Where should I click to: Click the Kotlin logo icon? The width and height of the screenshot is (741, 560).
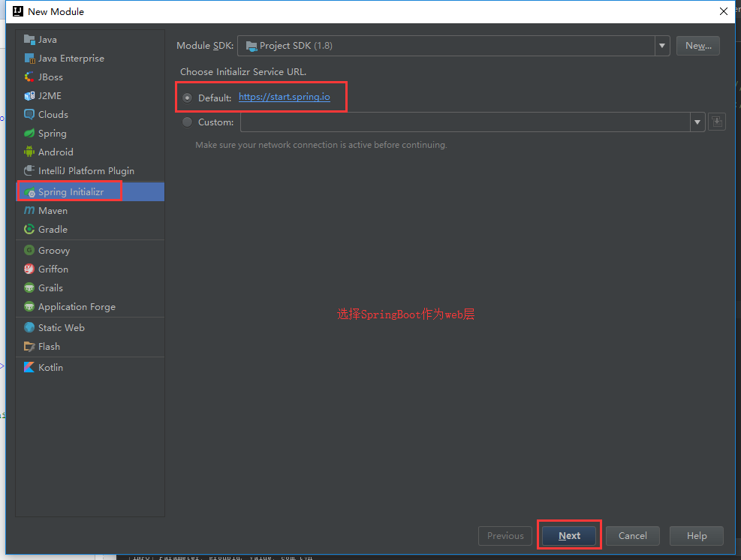point(29,367)
